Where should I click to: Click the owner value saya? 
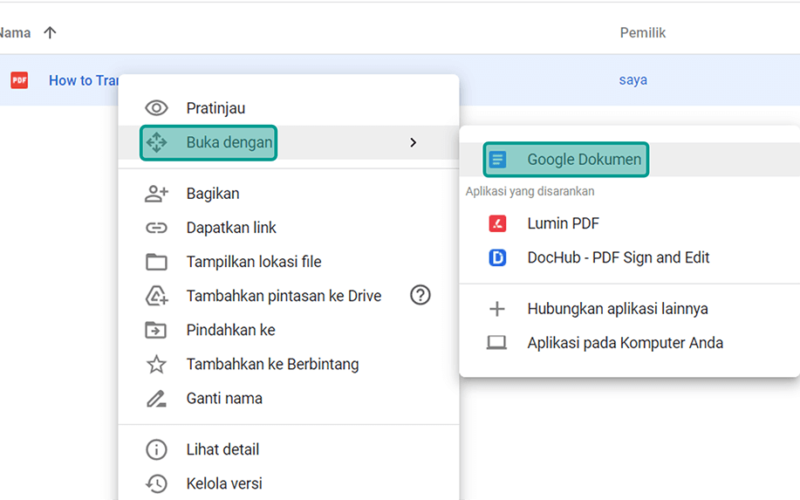pyautogui.click(x=633, y=80)
